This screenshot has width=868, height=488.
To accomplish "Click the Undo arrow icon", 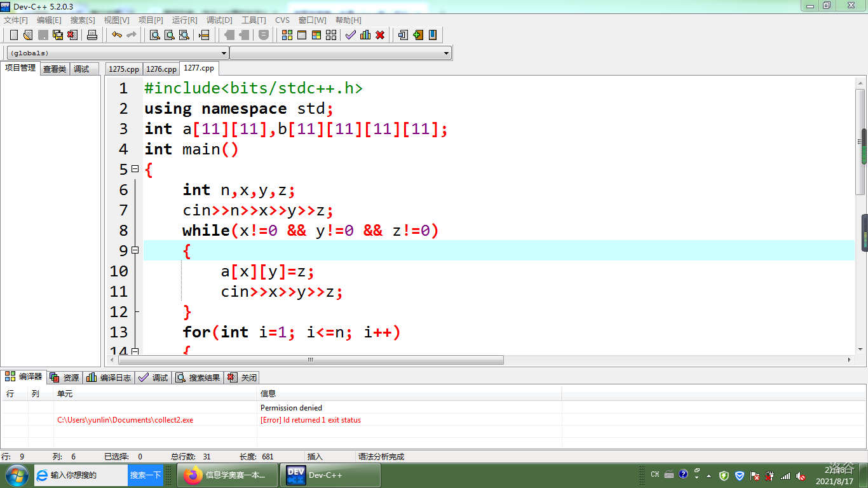I will [117, 35].
